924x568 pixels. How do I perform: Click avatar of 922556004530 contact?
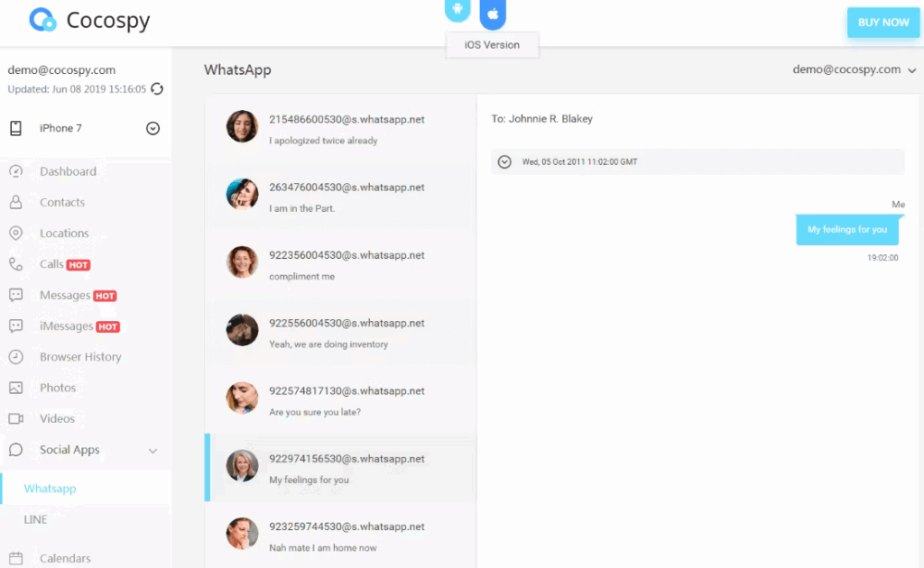[x=242, y=330]
